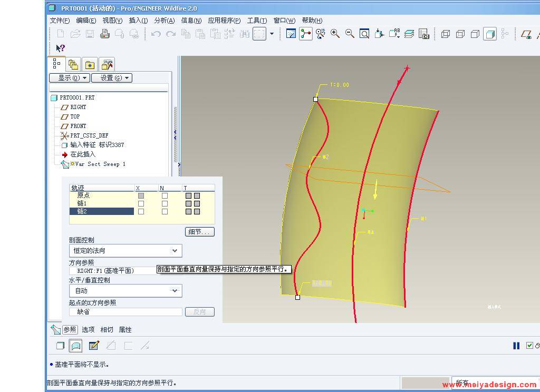Click the Datum plane display icon
The image size is (540, 392).
coord(526,34)
